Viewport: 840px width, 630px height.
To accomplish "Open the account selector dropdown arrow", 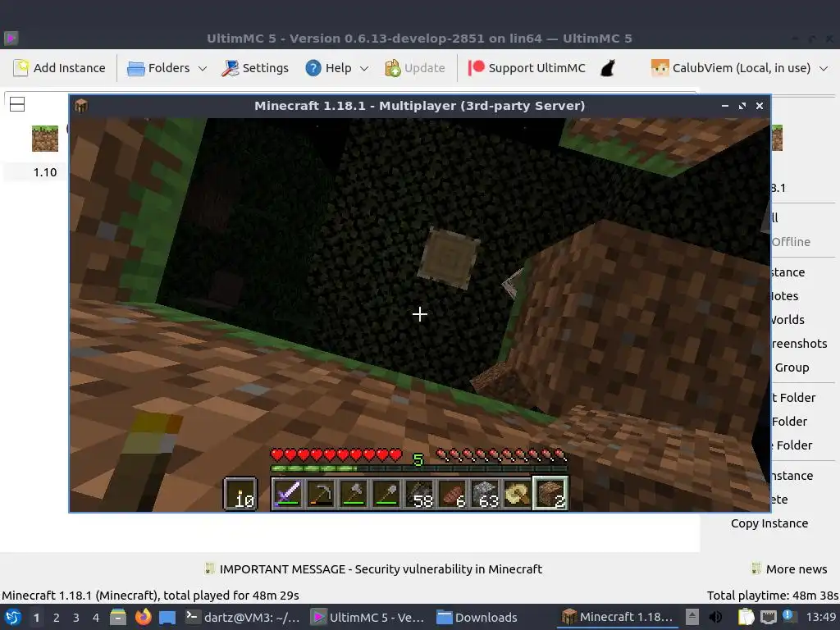I will [824, 69].
